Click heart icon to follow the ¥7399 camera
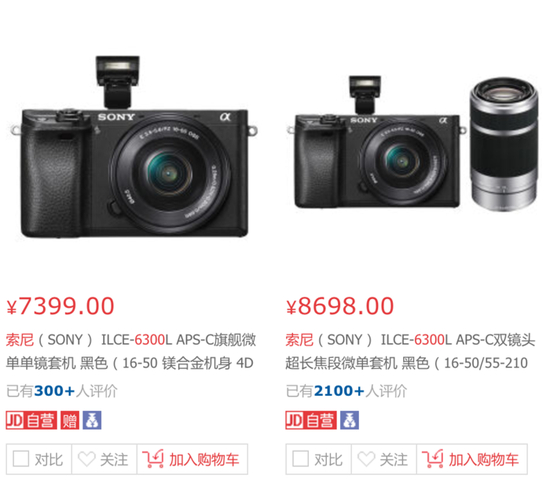Image resolution: width=550 pixels, height=490 pixels. 86,459
